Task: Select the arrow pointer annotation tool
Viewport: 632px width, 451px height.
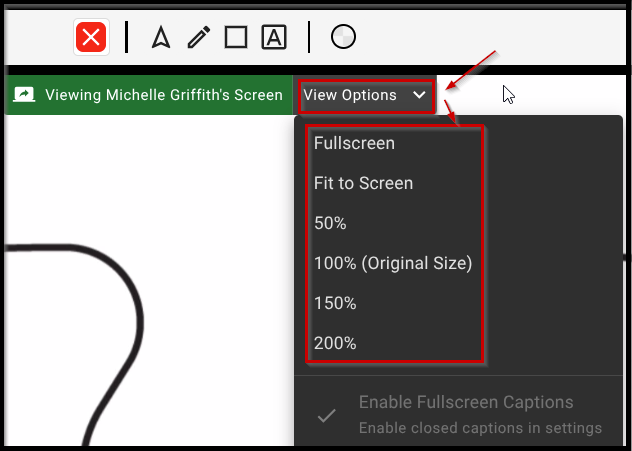Action: pos(161,37)
